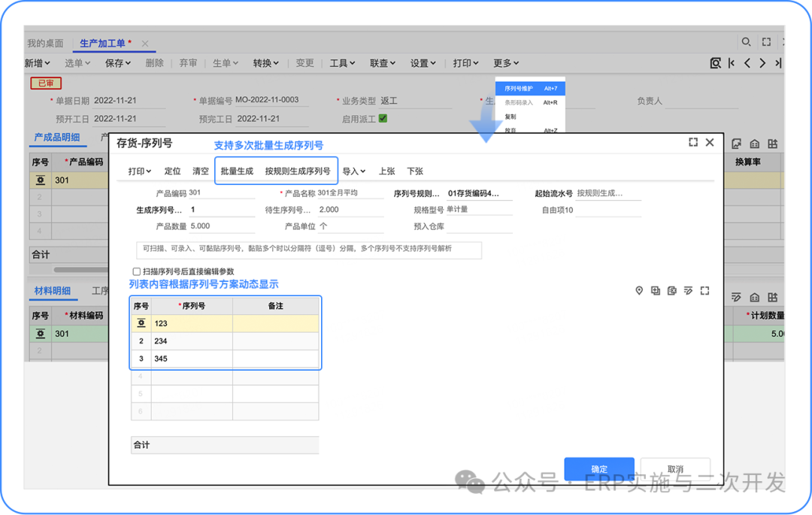Click the serial number scan input box
The height and width of the screenshot is (515, 812).
(x=308, y=249)
